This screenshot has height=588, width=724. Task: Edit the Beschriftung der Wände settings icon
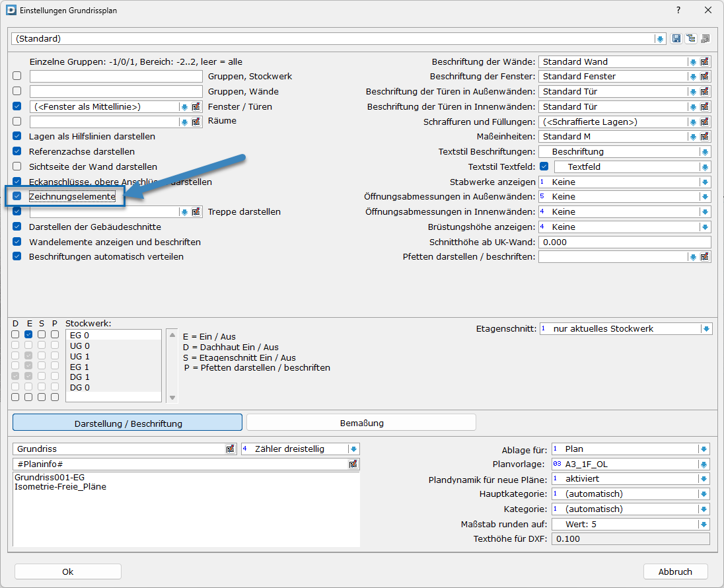[x=705, y=62]
